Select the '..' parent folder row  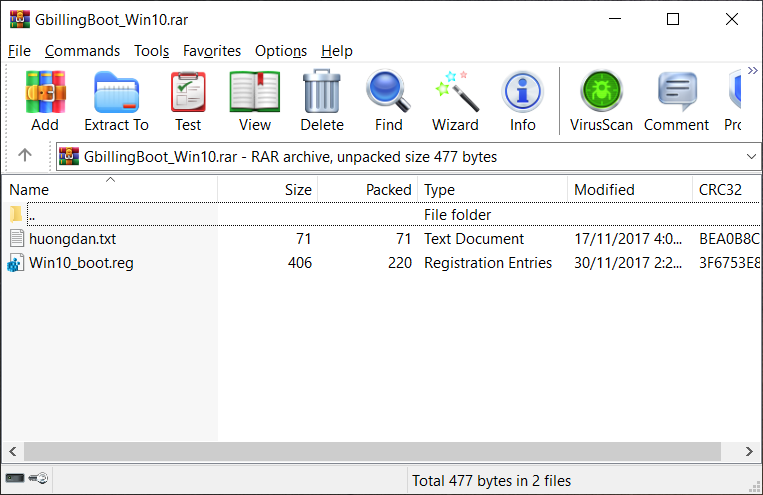382,214
